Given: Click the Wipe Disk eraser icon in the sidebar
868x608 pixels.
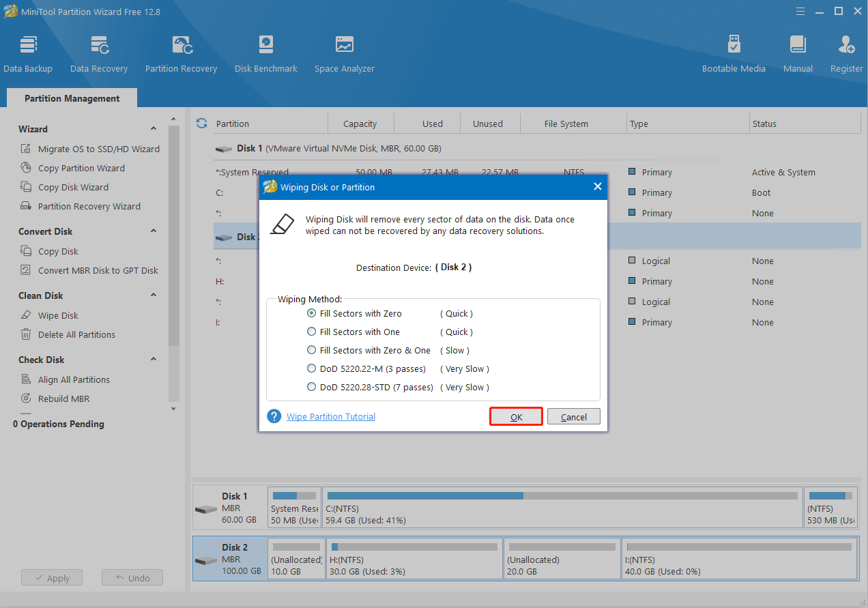Looking at the screenshot, I should [26, 315].
